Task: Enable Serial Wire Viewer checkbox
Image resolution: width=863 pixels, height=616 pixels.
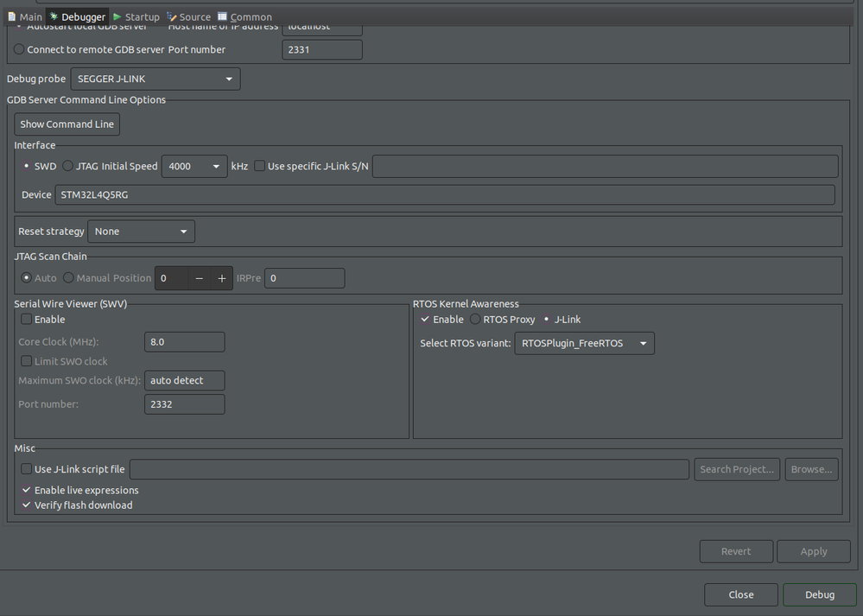Action: click(26, 320)
